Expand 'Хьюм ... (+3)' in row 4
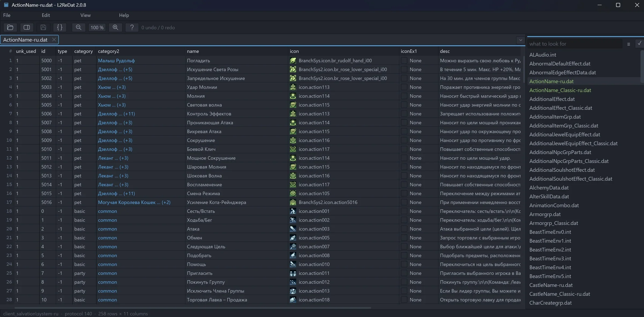644x317 pixels. pos(112,87)
